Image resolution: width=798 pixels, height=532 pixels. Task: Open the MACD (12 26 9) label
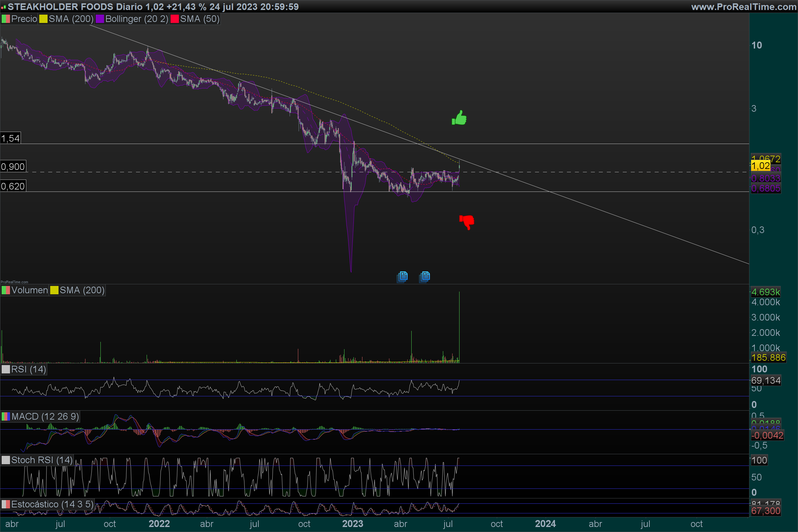(x=45, y=416)
